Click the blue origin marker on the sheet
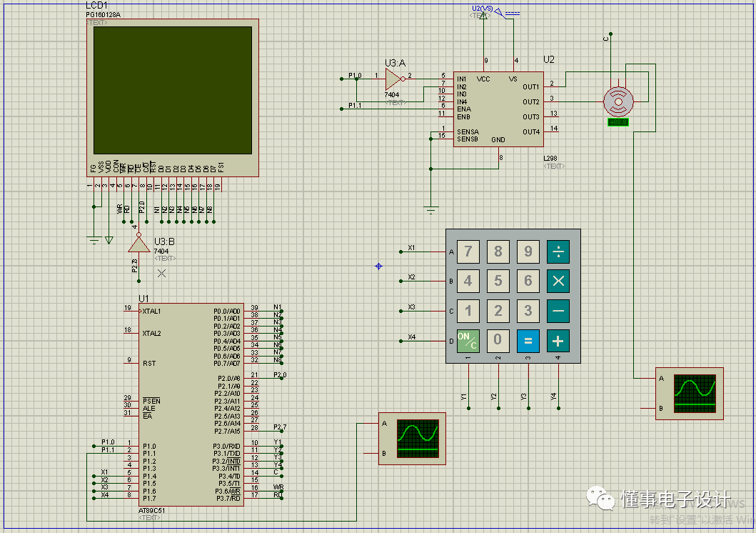This screenshot has height=533, width=756. coord(378,266)
